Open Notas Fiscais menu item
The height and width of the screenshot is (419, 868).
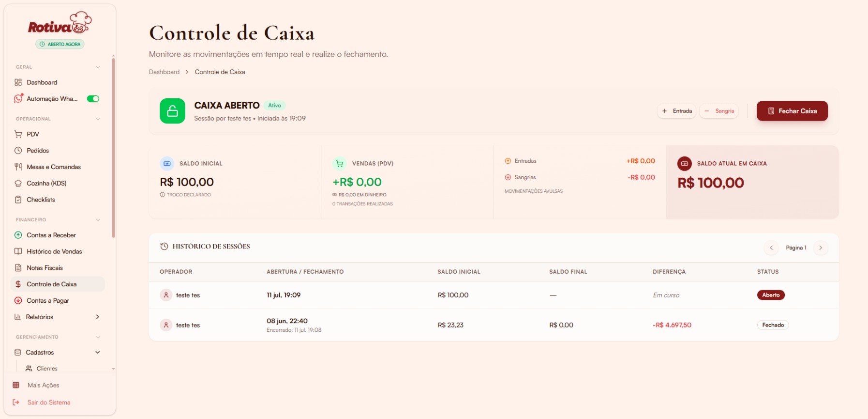tap(58, 268)
